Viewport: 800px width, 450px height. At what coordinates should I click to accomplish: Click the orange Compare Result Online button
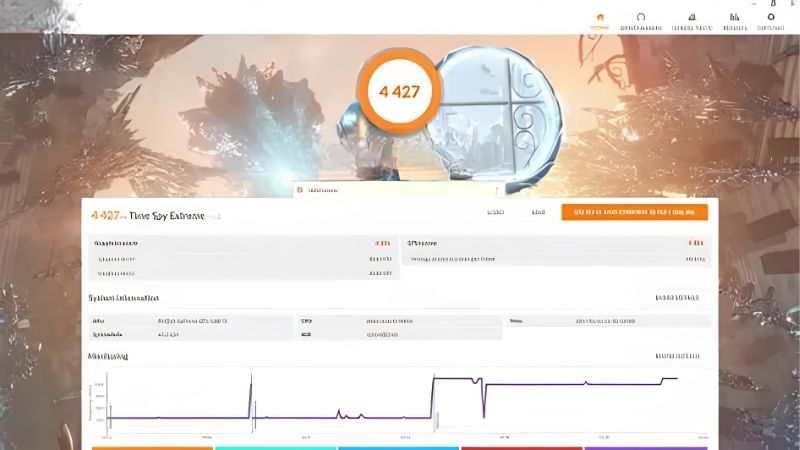point(634,212)
